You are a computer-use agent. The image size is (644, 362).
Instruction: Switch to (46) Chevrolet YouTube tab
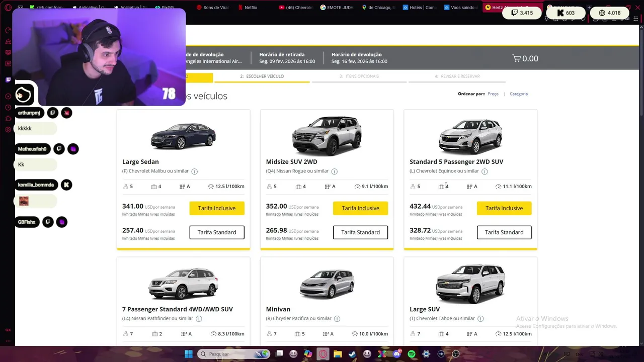click(x=296, y=8)
